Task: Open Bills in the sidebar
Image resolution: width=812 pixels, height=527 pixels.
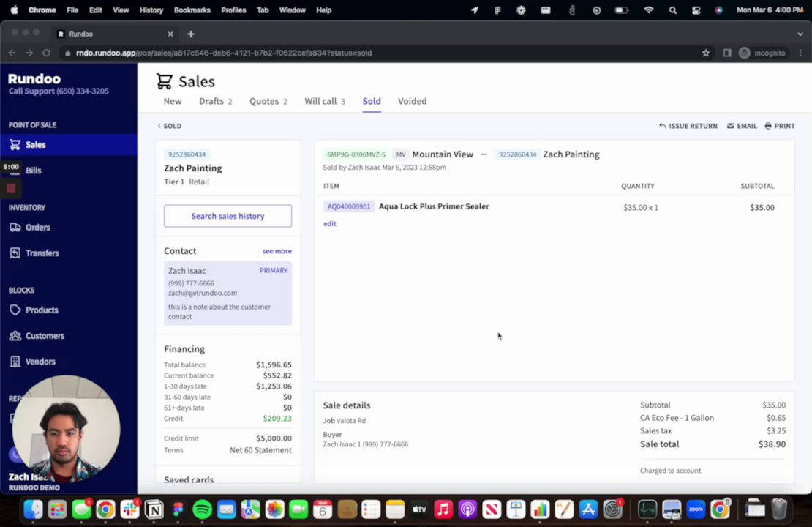Action: pyautogui.click(x=33, y=171)
